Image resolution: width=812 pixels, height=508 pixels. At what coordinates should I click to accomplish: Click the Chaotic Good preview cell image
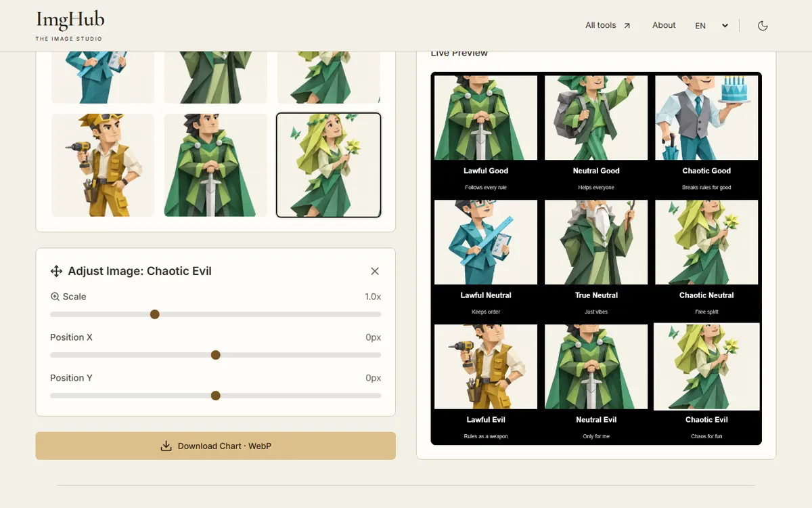[706, 118]
